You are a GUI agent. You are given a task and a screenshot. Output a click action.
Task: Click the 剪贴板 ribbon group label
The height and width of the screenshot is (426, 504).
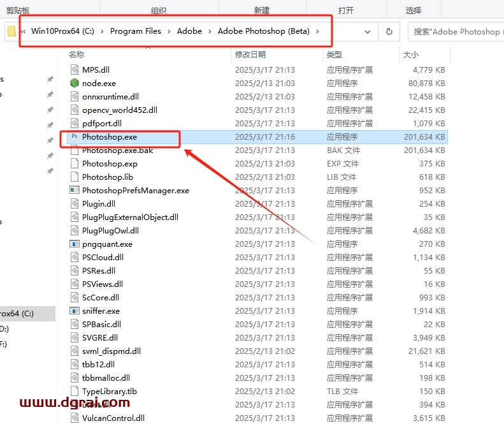click(18, 11)
